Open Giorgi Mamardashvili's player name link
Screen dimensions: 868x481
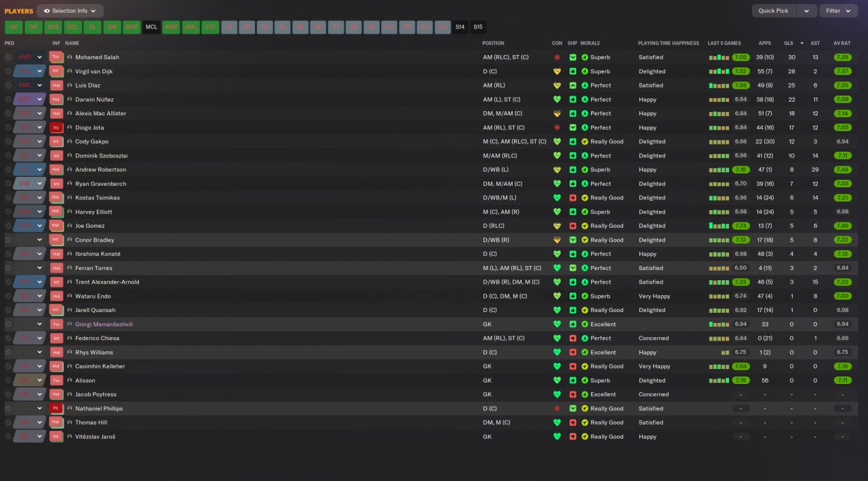pyautogui.click(x=104, y=324)
